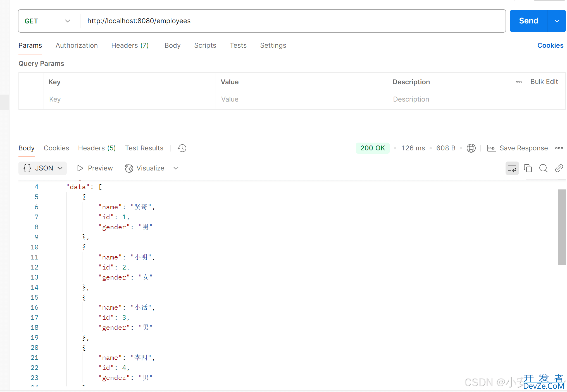
Task: Click the response body vertical scrollbar thumb
Action: (x=562, y=227)
